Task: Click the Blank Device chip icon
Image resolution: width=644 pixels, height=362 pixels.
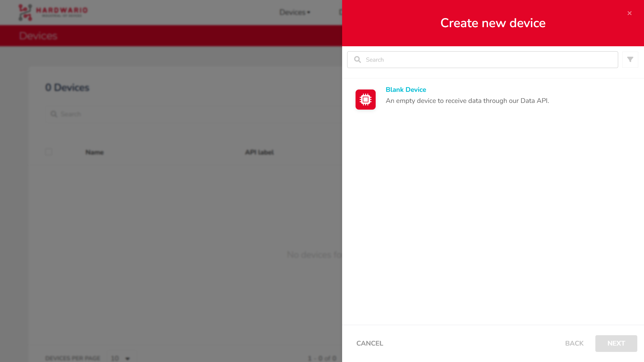Action: [365, 100]
